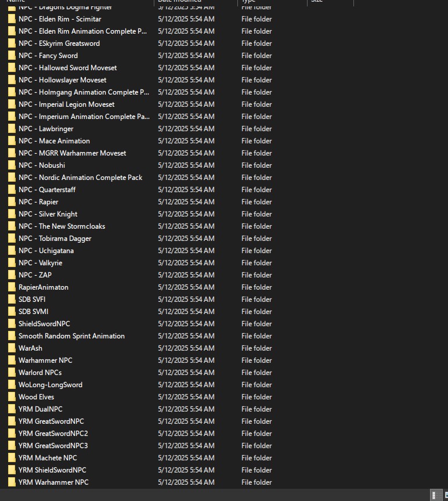Select 'NPC - Mace Animation' folder name
448x501 pixels.
click(x=54, y=141)
